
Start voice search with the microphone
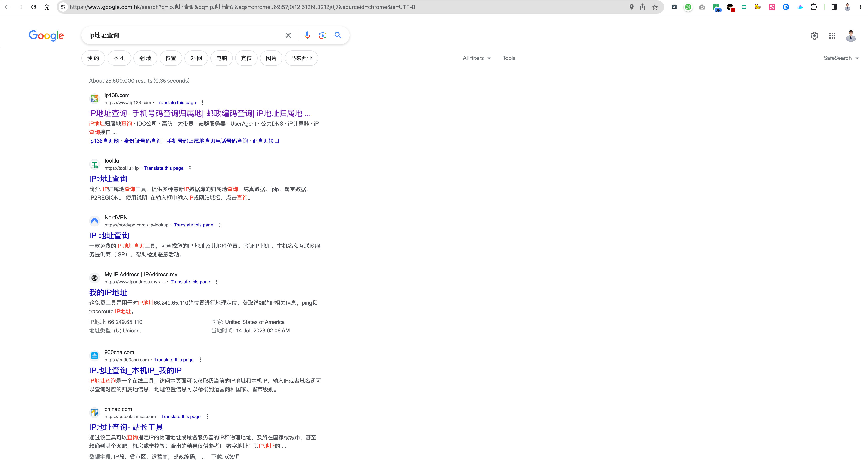(307, 35)
